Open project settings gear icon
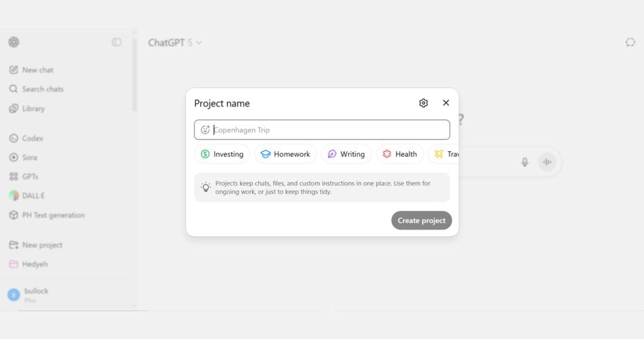Image resolution: width=644 pixels, height=339 pixels. 424,103
